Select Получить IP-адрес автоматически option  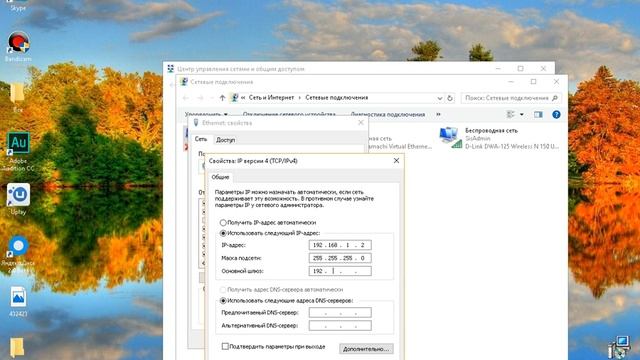(x=223, y=222)
